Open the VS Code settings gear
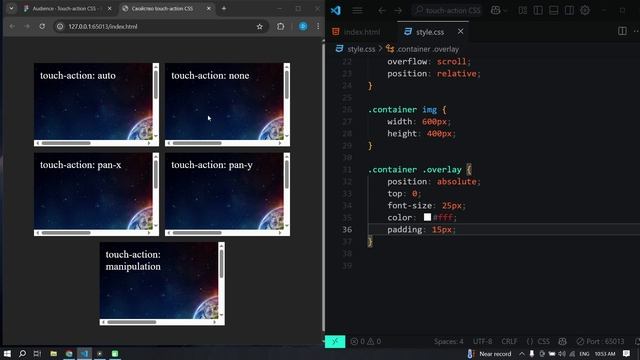The width and height of the screenshot is (640, 360). [585, 11]
